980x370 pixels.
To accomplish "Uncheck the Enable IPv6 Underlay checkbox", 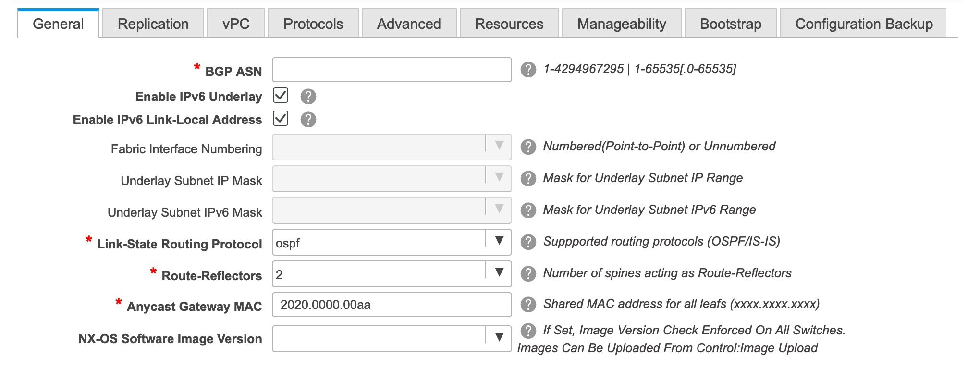I will (281, 95).
